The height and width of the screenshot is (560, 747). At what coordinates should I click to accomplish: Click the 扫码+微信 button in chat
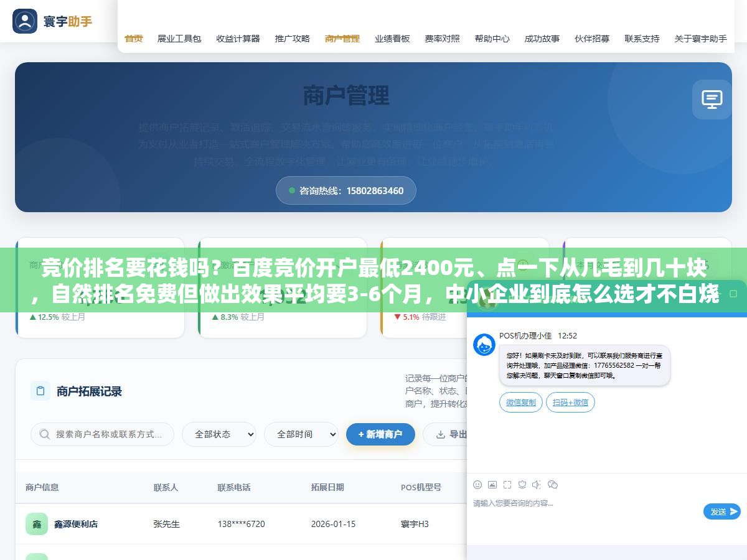[571, 402]
